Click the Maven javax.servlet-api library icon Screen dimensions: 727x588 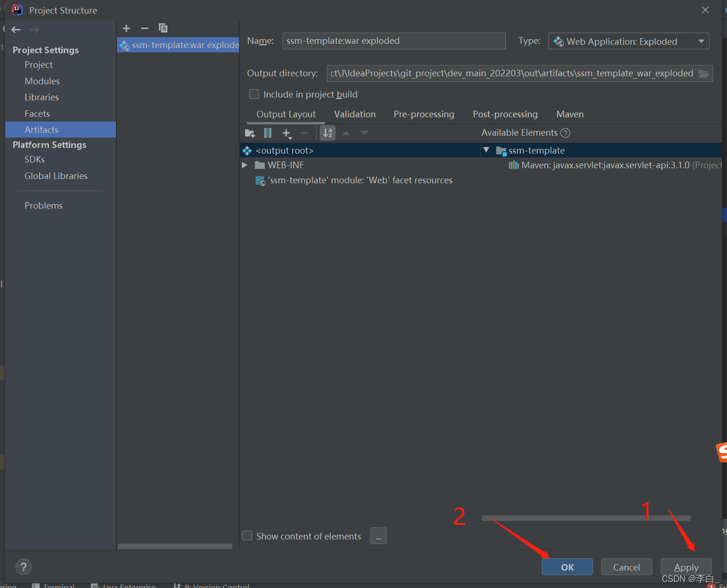point(513,165)
